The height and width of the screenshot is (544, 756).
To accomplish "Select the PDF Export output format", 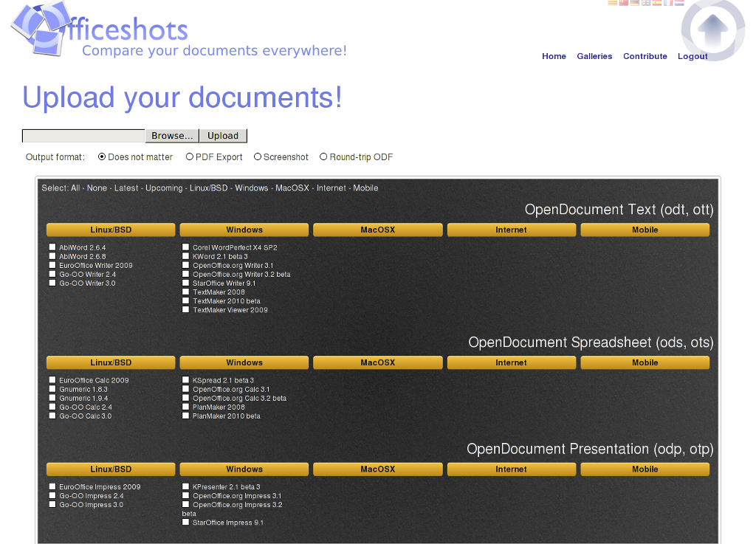I will point(190,156).
